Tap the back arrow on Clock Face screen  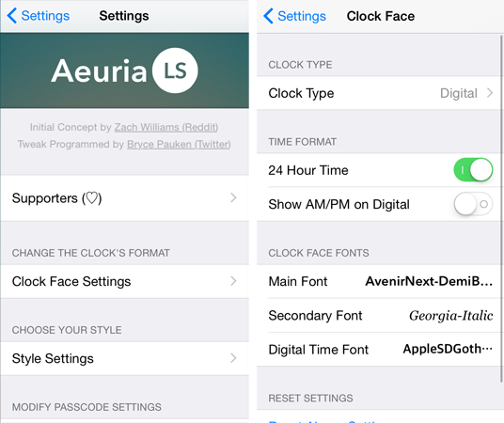[x=268, y=16]
